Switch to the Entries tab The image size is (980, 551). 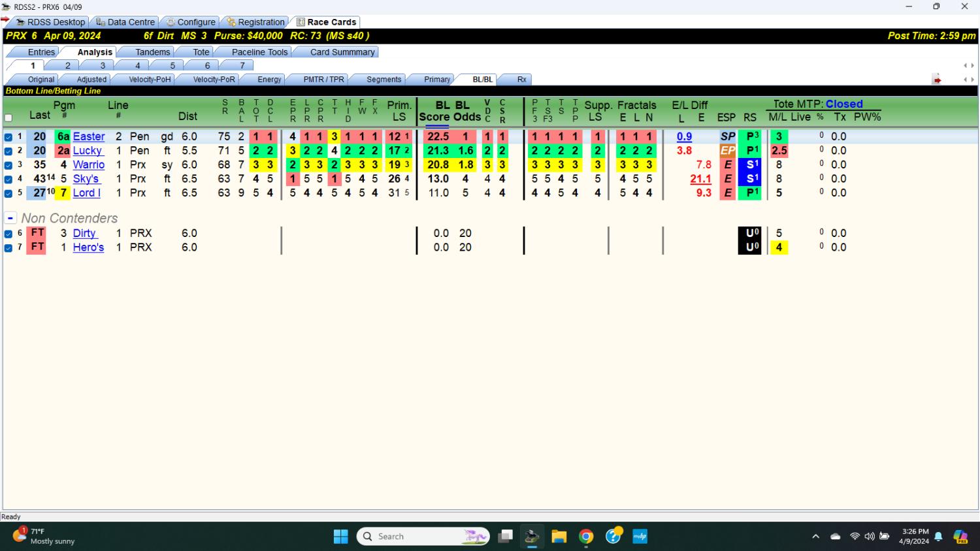[x=41, y=52]
